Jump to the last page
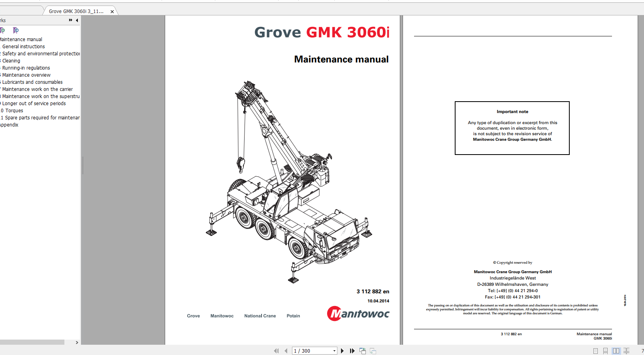 [352, 351]
